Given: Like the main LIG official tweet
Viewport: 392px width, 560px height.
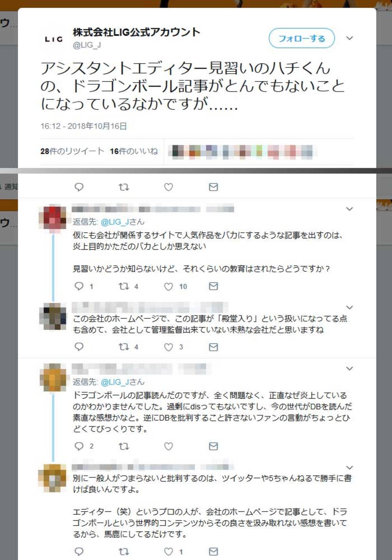Looking at the screenshot, I should tap(168, 187).
